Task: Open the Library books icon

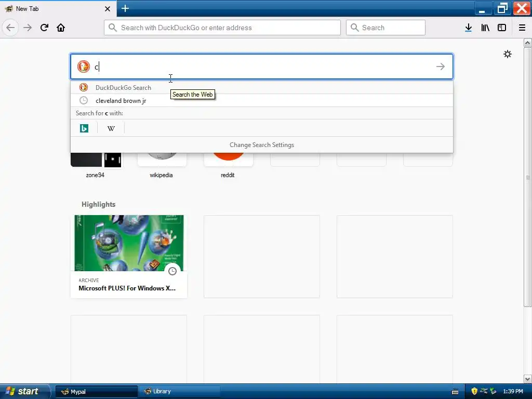Action: tap(485, 28)
